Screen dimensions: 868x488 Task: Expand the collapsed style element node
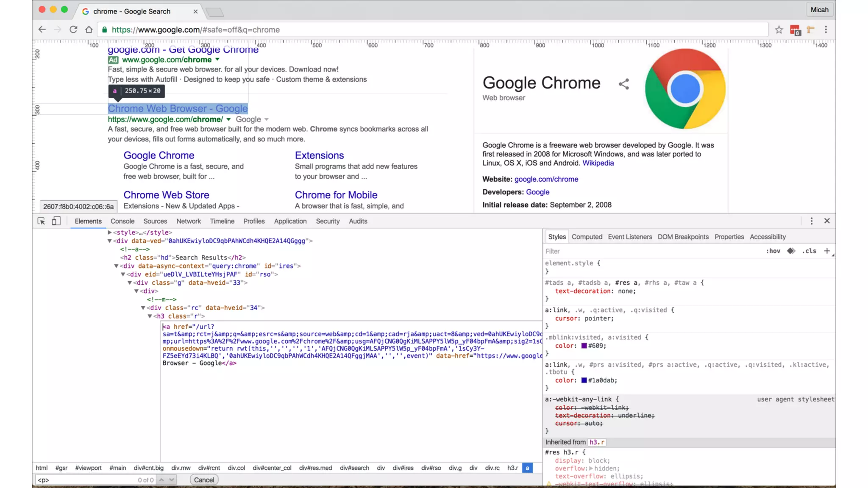[x=109, y=233]
